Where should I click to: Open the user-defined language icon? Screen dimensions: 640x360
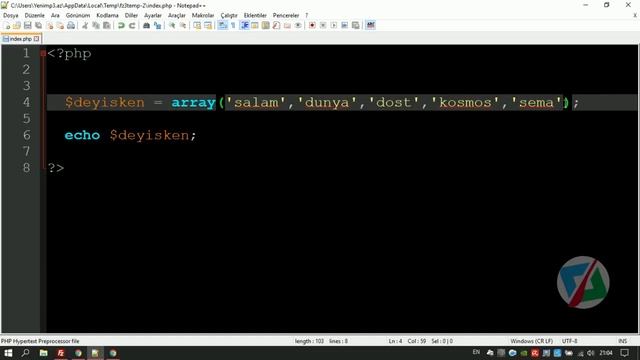pos(255,25)
